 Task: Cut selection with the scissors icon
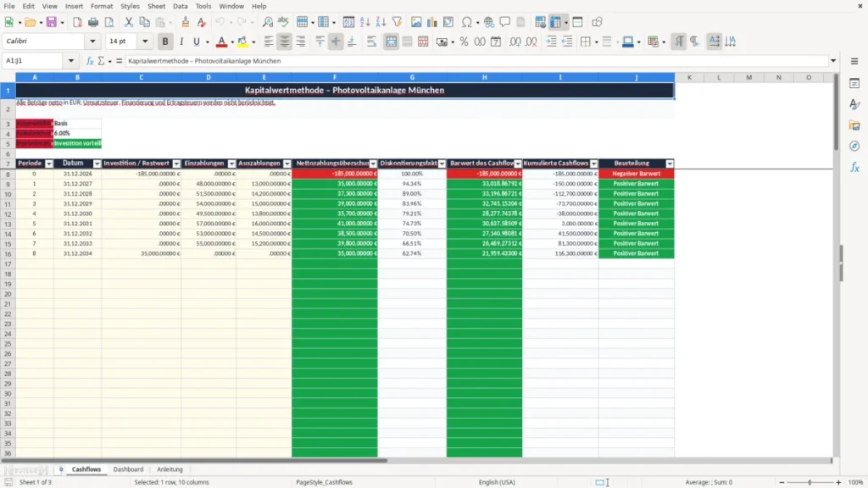(x=129, y=22)
